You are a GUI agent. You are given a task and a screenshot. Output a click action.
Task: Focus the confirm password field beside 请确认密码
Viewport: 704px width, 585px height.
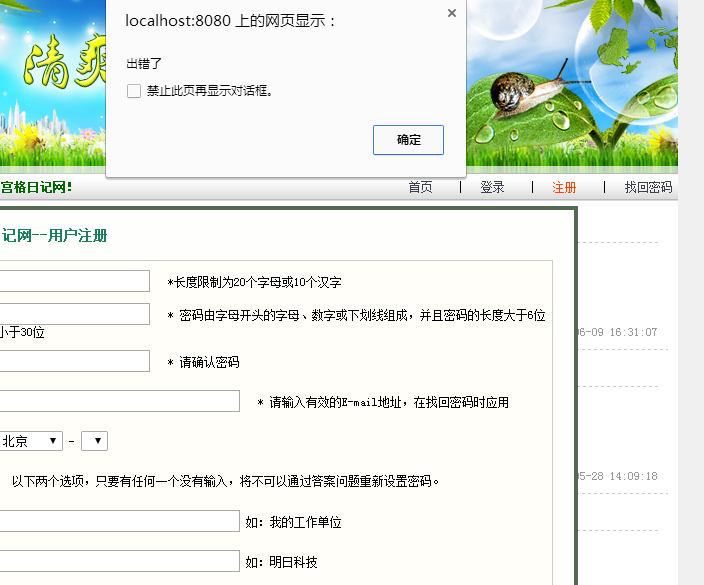click(75, 361)
